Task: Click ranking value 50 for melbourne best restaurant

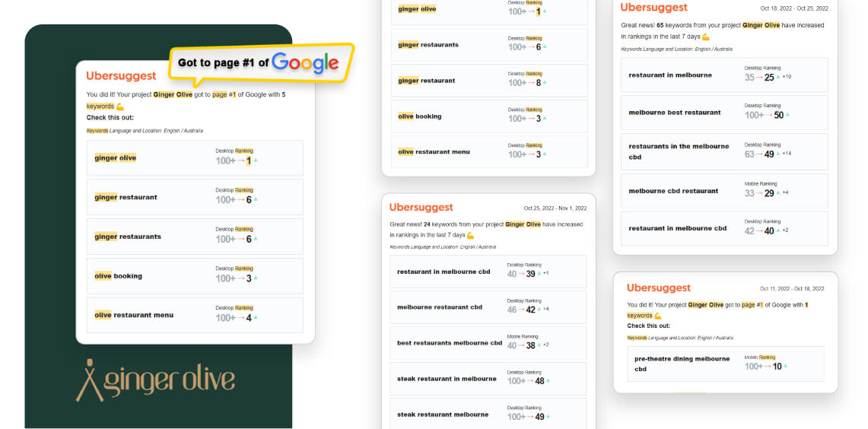Action: [779, 115]
